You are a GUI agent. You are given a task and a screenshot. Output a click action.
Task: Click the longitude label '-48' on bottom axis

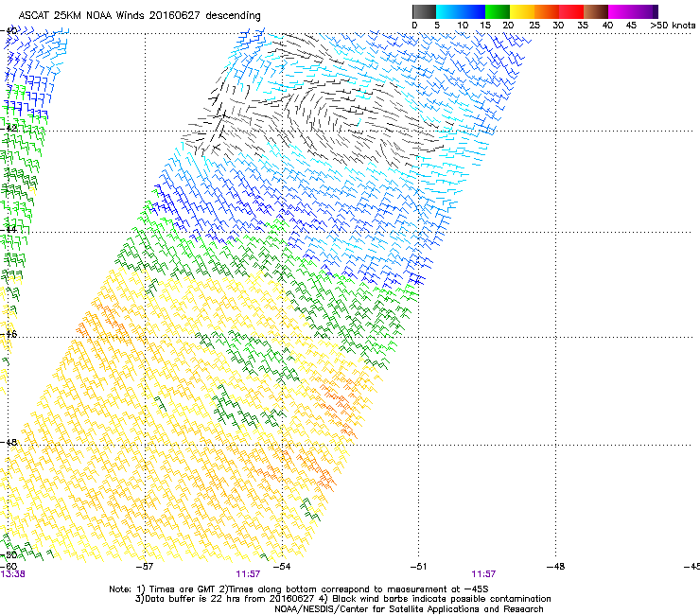556,567
